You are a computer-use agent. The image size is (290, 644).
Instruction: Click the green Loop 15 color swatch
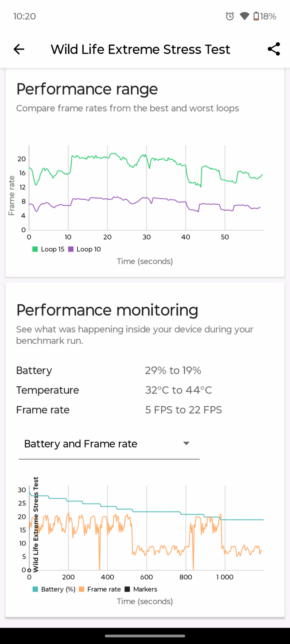click(x=35, y=249)
